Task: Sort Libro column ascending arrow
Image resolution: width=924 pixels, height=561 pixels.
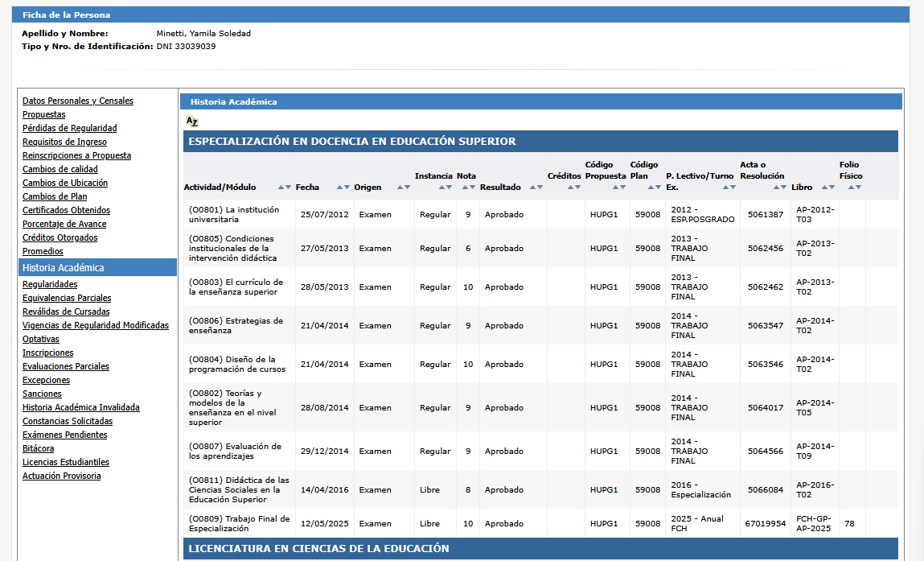Action: tap(825, 187)
